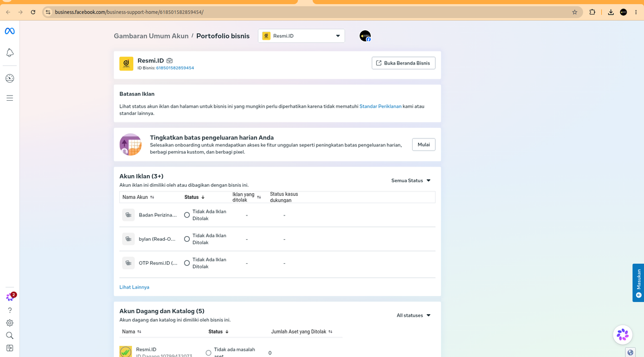
Task: Click the Batasan Iklan heading
Action: click(x=137, y=94)
